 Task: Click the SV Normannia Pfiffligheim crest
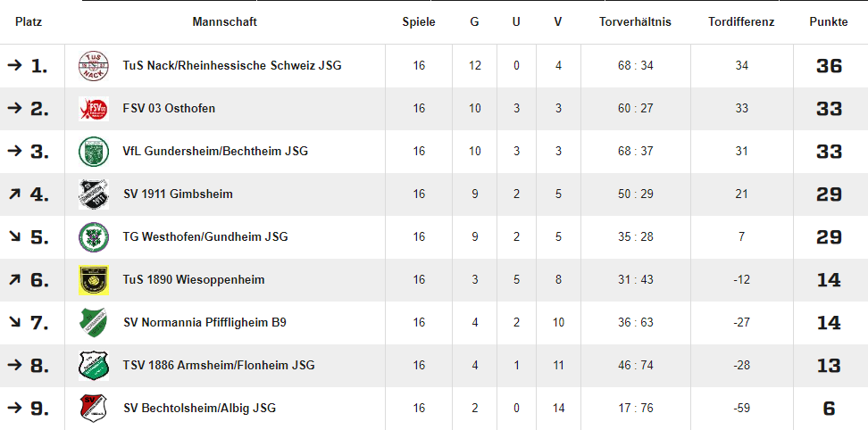tap(93, 323)
